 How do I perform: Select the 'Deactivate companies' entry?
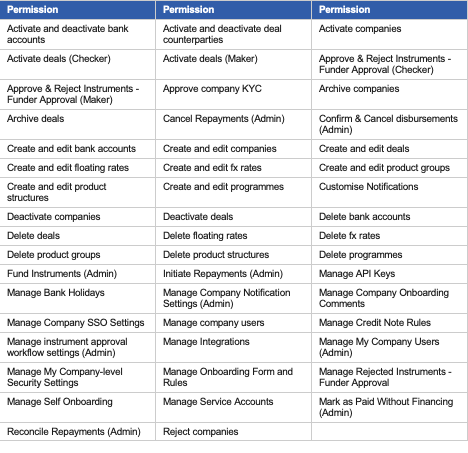pyautogui.click(x=54, y=217)
